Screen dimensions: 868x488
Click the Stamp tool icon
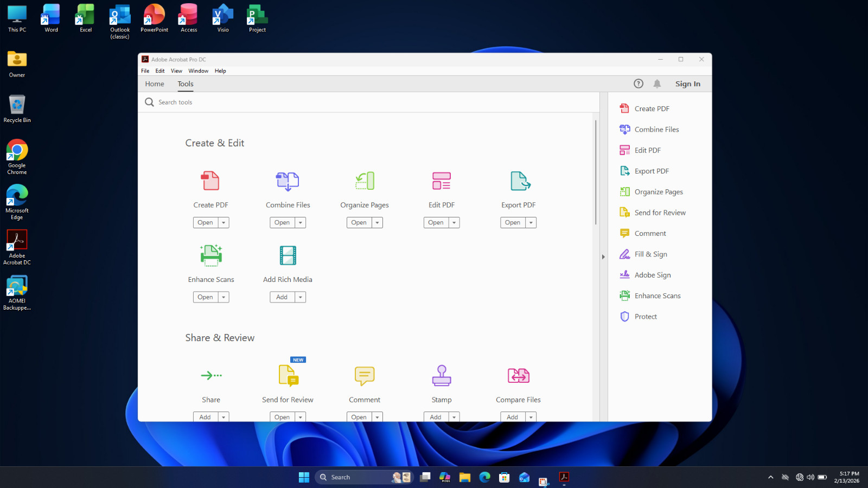[x=442, y=375]
